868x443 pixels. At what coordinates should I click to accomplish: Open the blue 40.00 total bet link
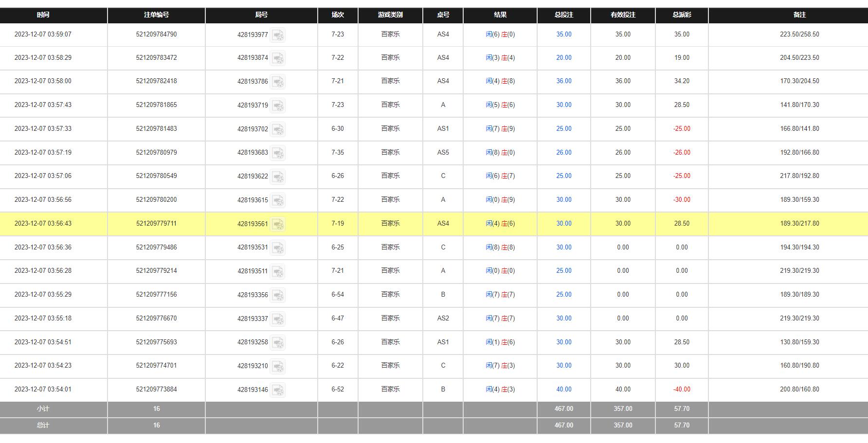pyautogui.click(x=564, y=390)
